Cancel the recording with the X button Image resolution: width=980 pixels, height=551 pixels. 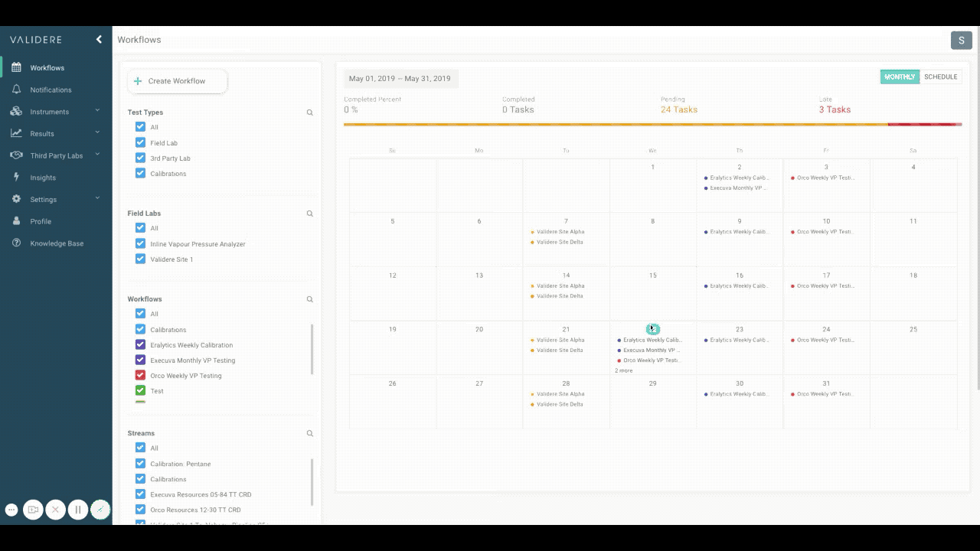coord(55,510)
